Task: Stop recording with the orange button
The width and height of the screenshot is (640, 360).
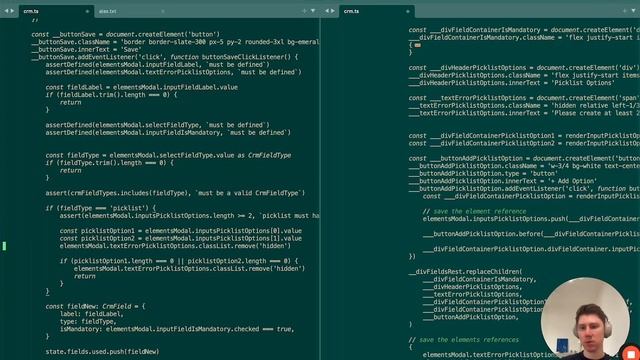Action: (631, 353)
